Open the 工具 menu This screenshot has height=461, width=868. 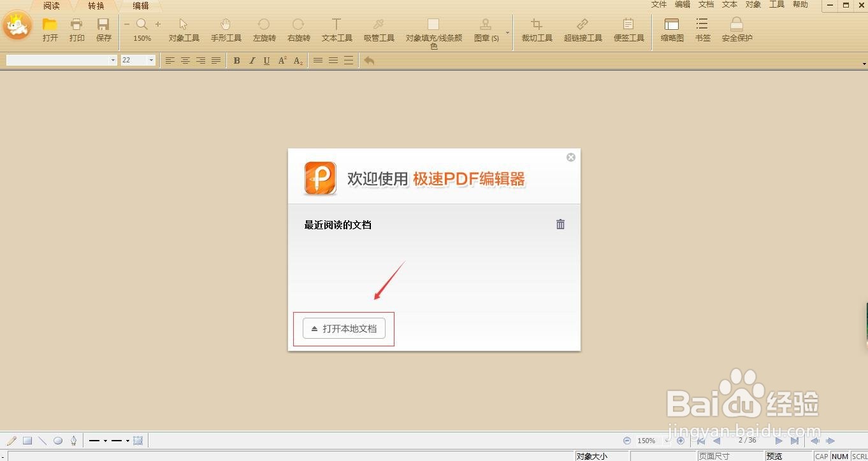(777, 4)
